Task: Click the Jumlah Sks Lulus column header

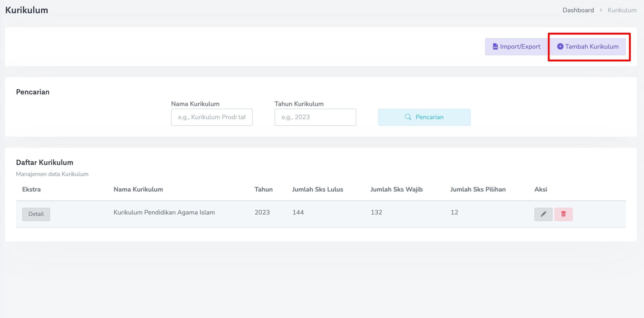Action: point(318,190)
